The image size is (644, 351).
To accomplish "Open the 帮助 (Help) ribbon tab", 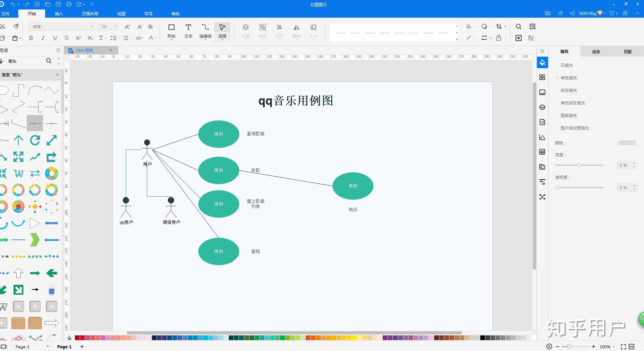I will click(176, 14).
